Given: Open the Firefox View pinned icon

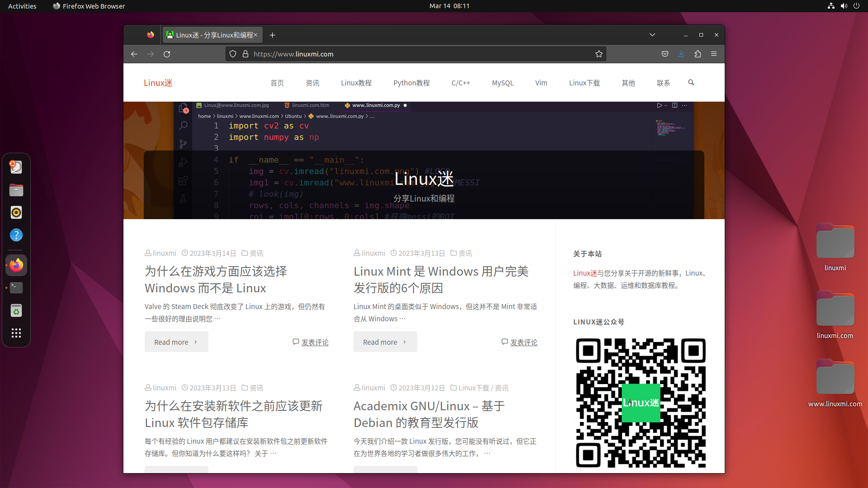Looking at the screenshot, I should coord(151,35).
